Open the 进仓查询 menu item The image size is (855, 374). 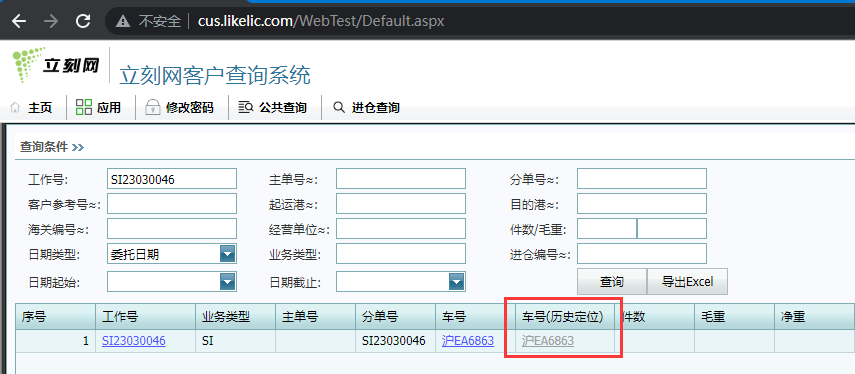click(x=375, y=108)
